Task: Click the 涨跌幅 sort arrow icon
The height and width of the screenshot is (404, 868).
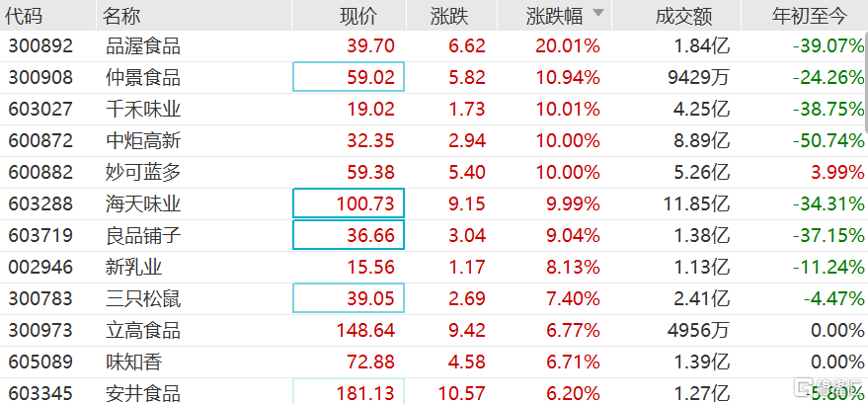Action: tap(597, 13)
